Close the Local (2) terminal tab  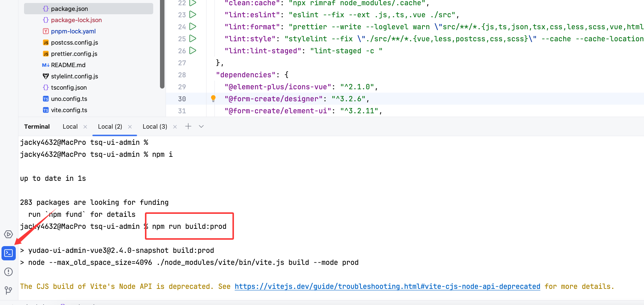130,127
